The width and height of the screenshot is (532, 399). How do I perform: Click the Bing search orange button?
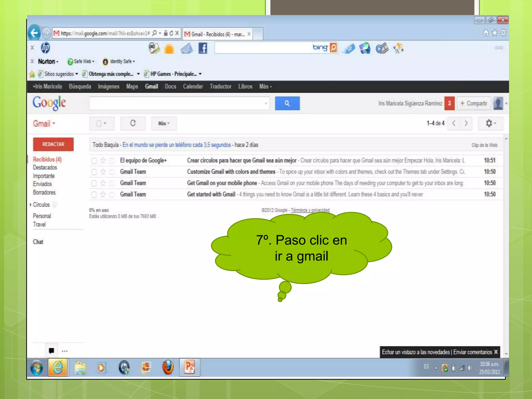(x=333, y=48)
